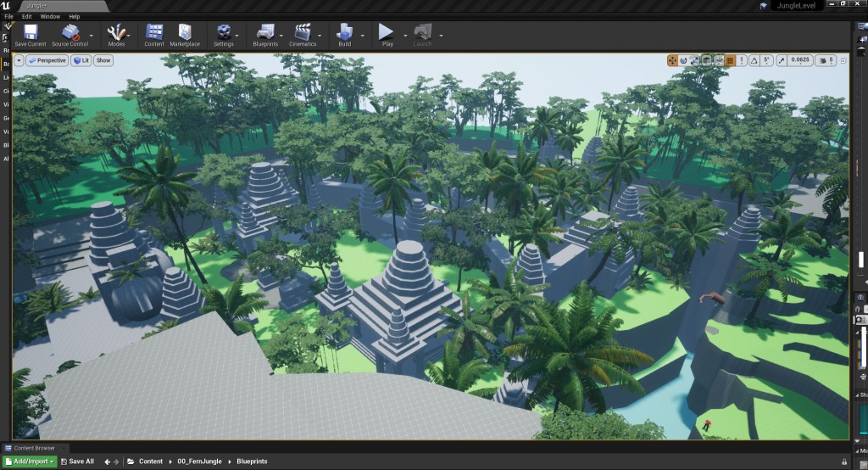This screenshot has height=470, width=868.
Task: Toggle scale snapping arrow icon
Action: tap(780, 60)
